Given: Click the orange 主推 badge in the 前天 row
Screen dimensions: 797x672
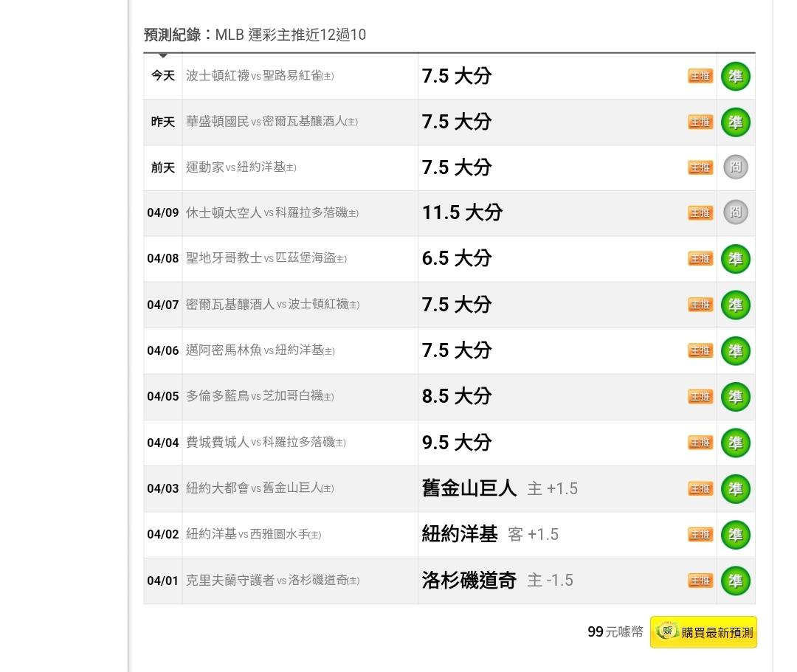Looking at the screenshot, I should pyautogui.click(x=700, y=167).
